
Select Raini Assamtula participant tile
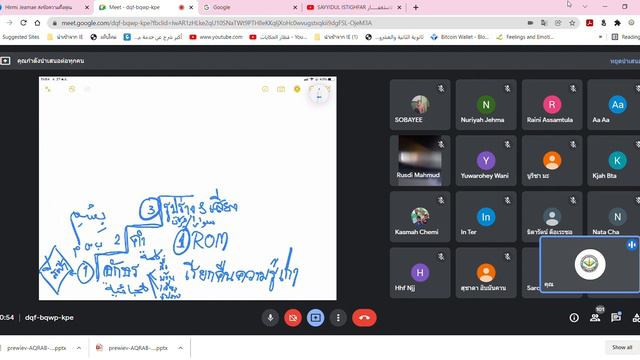point(552,104)
